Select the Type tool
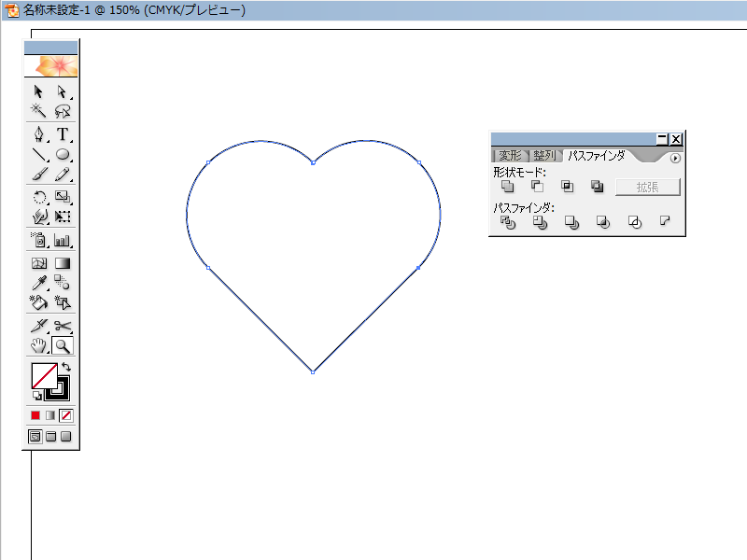 62,132
